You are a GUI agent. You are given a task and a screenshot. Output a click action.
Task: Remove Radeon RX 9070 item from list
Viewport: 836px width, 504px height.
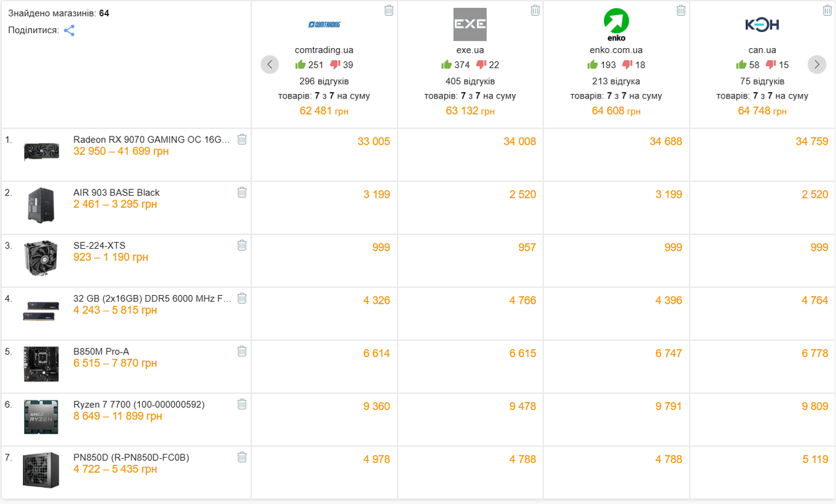(x=242, y=139)
